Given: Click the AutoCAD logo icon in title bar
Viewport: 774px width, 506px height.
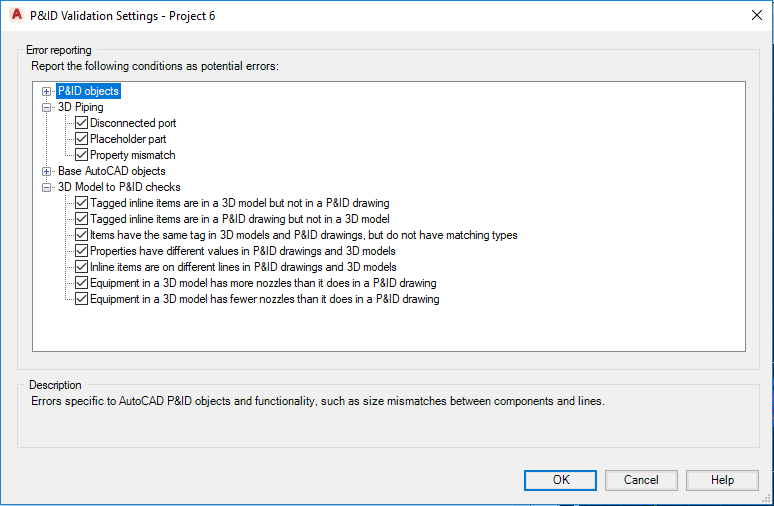Looking at the screenshot, I should 15,16.
